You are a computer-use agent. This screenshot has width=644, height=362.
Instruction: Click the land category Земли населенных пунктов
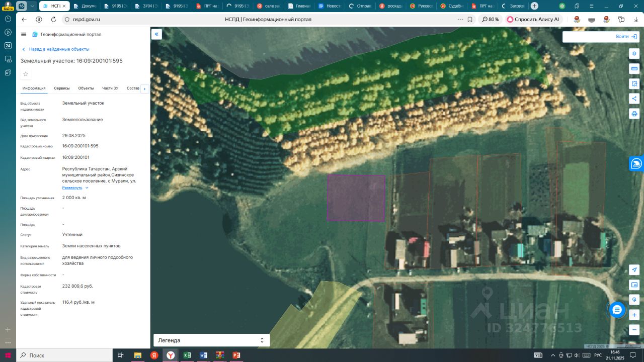click(x=92, y=246)
